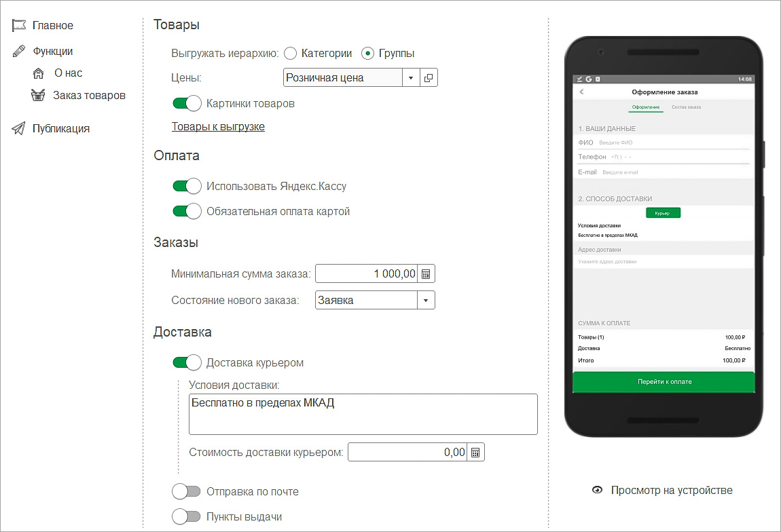This screenshot has height=532, width=781.
Task: Open the calculator beside Минимальная сумма заказа
Action: [x=426, y=273]
